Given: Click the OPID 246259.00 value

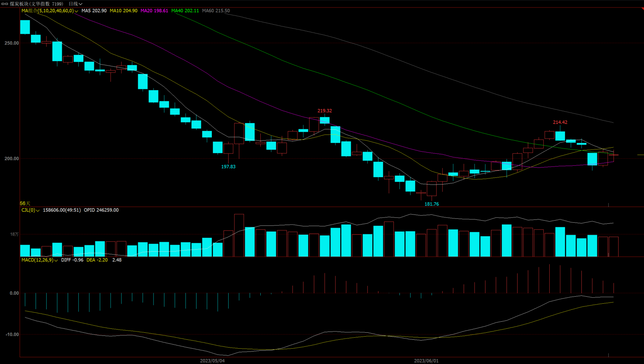Looking at the screenshot, I should [101, 210].
